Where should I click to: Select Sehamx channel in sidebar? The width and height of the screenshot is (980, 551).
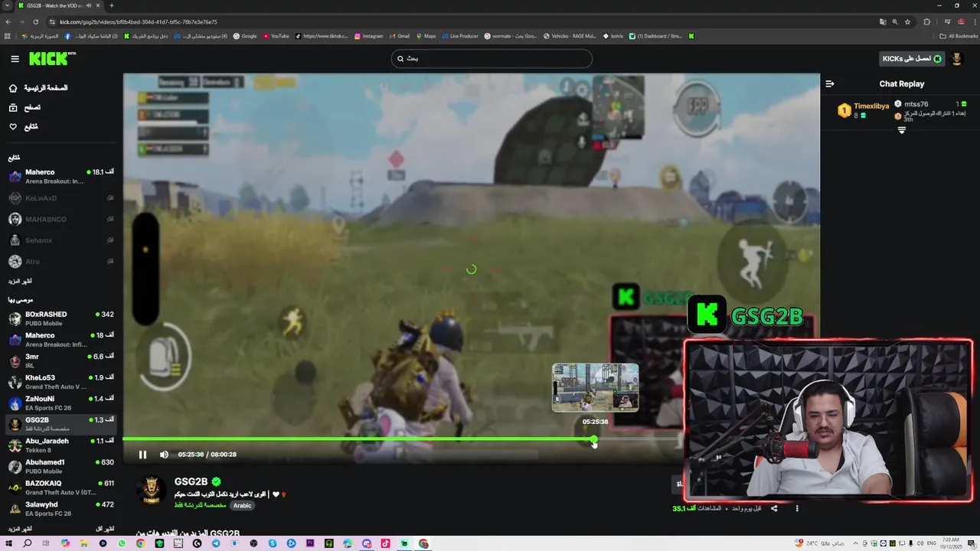point(61,240)
